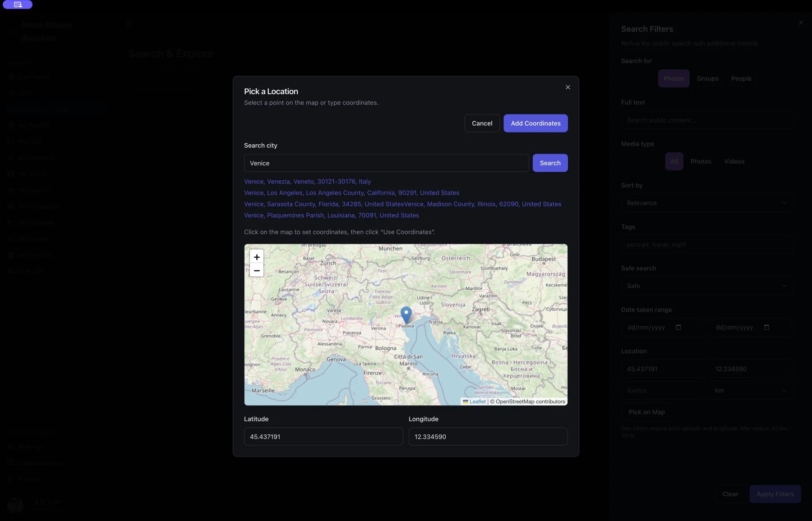Click the Latitude input field
This screenshot has height=521, width=812.
click(x=323, y=436)
